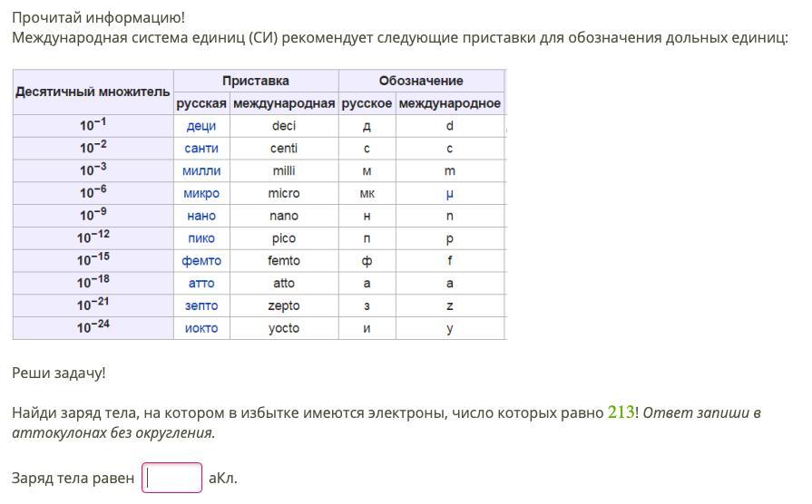Open the 'нано' prefix link
The height and width of the screenshot is (504, 812).
[201, 216]
